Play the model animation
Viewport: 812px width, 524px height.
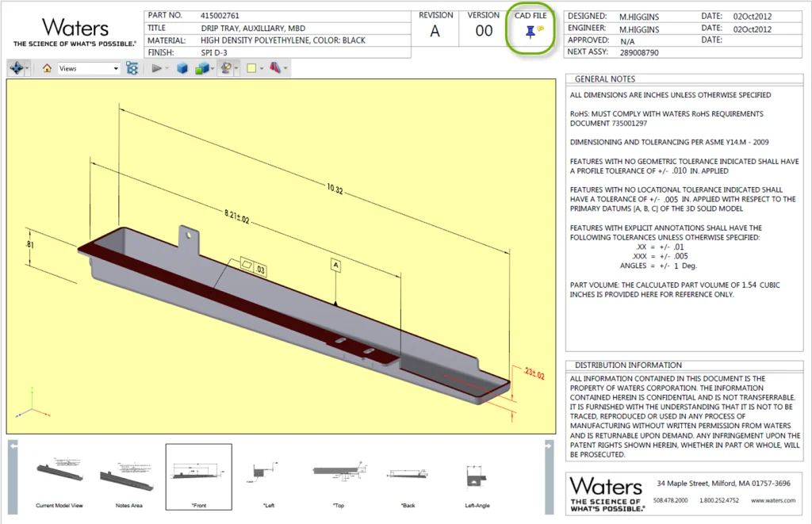(x=158, y=68)
